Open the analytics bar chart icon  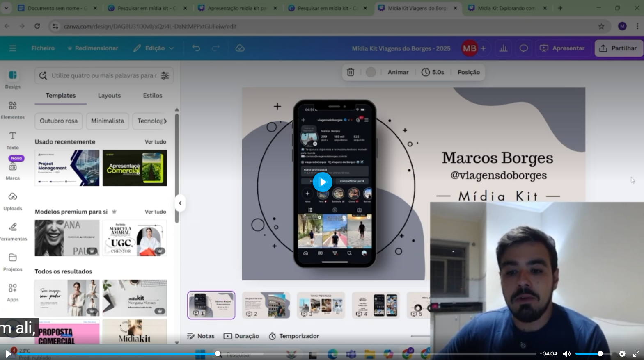tap(503, 48)
